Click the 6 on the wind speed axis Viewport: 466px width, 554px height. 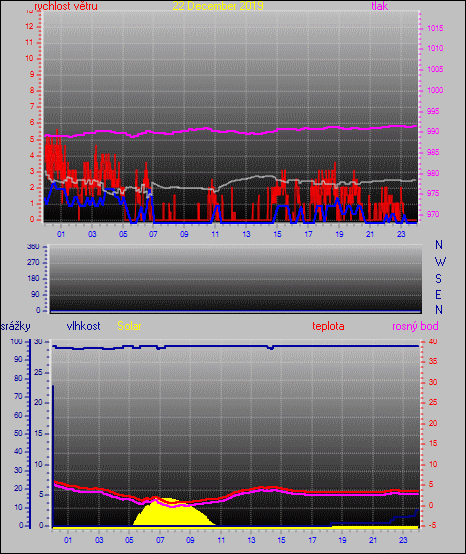(31, 122)
